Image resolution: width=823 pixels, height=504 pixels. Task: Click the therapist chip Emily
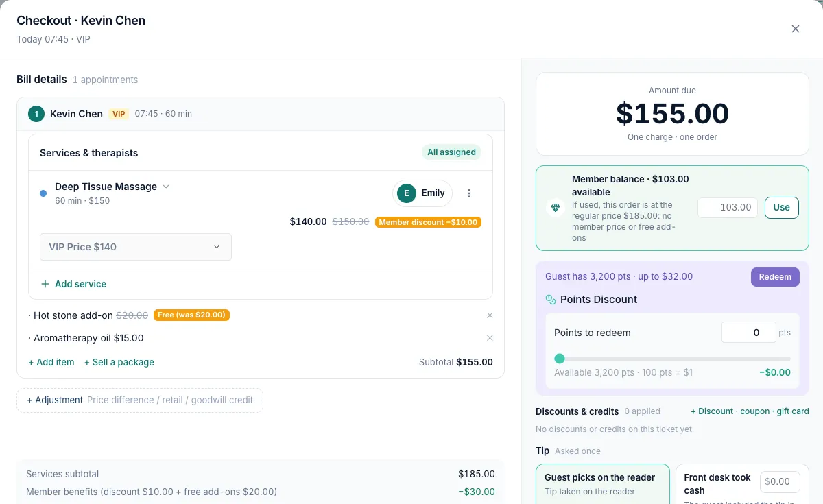[x=422, y=193]
